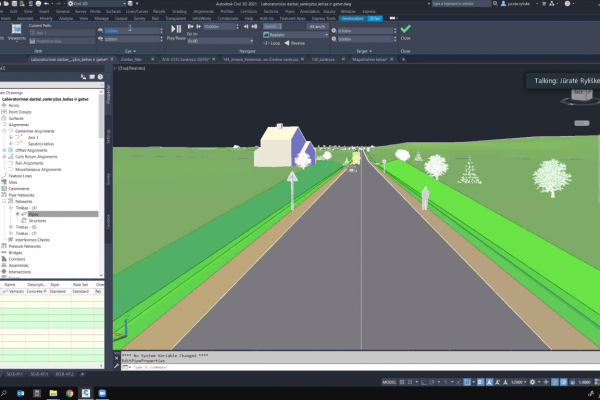
Task: Open the annotation scale 1:2000 dropdown
Action: (x=518, y=382)
